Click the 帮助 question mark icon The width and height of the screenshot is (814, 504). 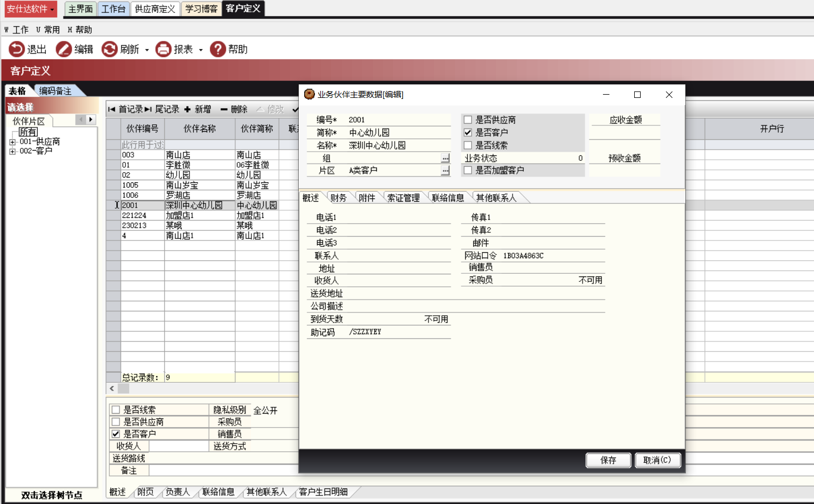point(217,49)
